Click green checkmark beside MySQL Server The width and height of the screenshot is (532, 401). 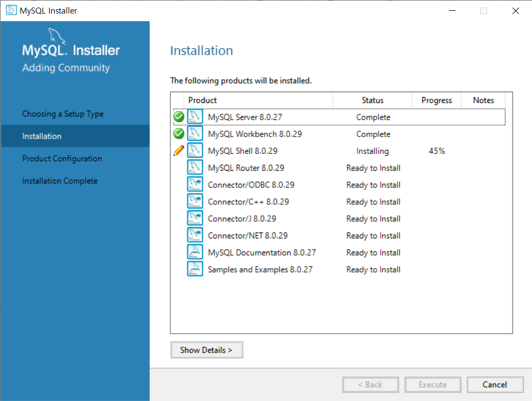(179, 117)
